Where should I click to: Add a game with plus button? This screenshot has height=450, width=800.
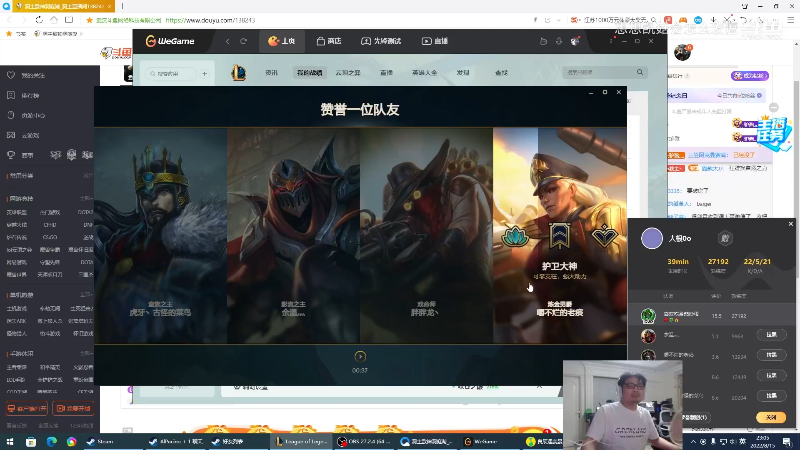point(205,73)
